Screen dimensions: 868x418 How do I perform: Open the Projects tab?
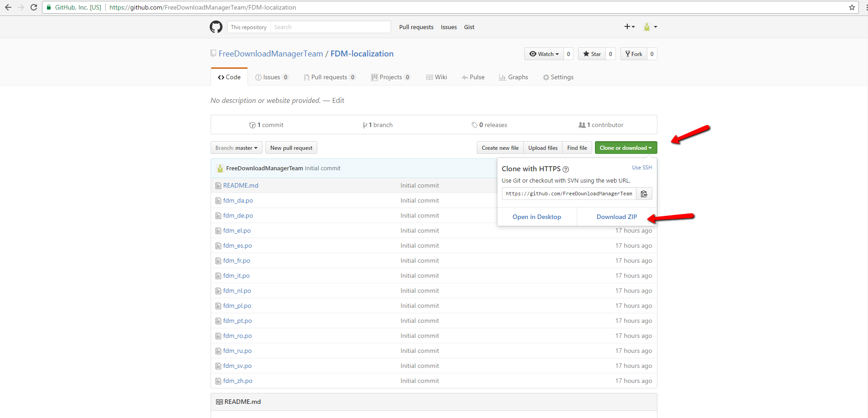pos(391,77)
